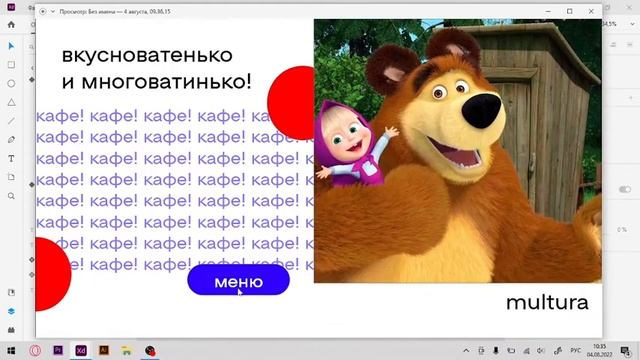The image size is (640, 360).
Task: Open File Explorer from the taskbar
Action: click(127, 350)
